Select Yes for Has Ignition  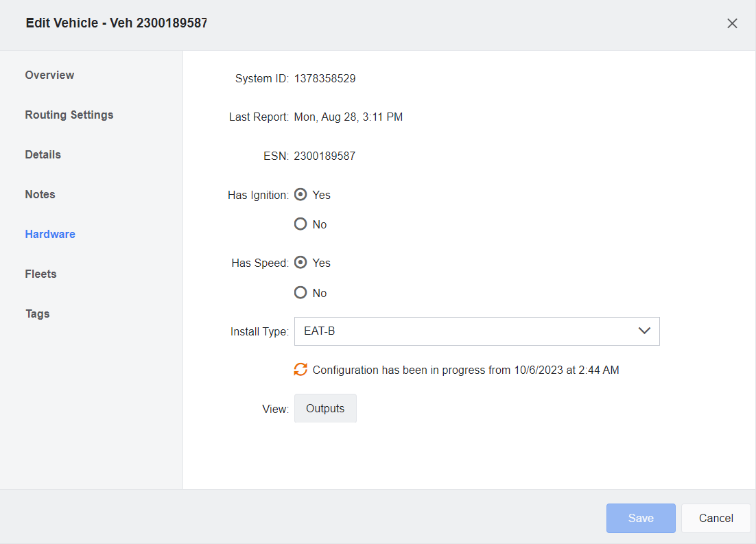tap(300, 194)
